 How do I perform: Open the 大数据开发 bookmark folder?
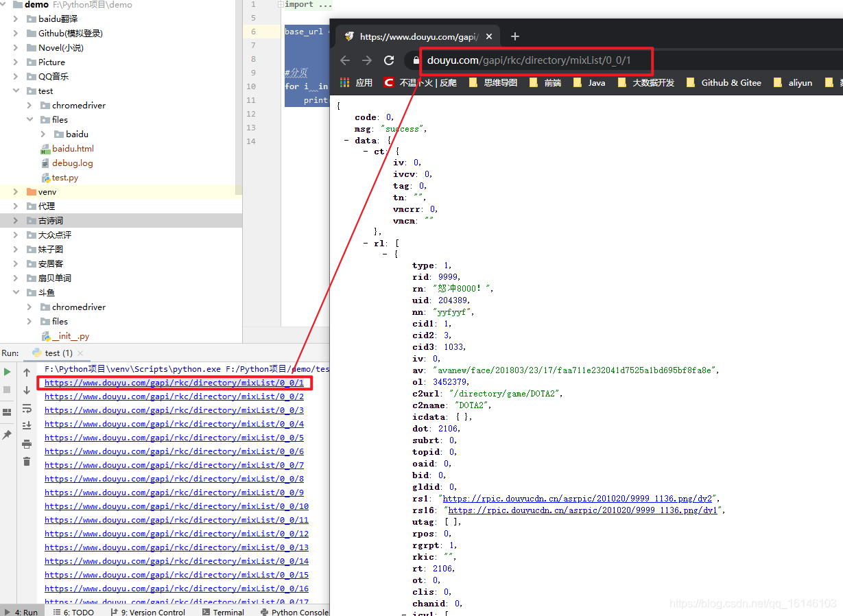[645, 82]
